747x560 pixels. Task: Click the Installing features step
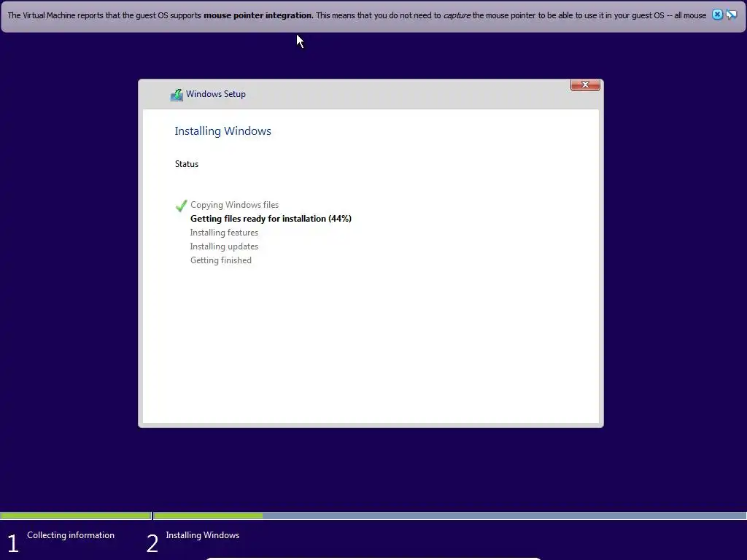tap(224, 233)
